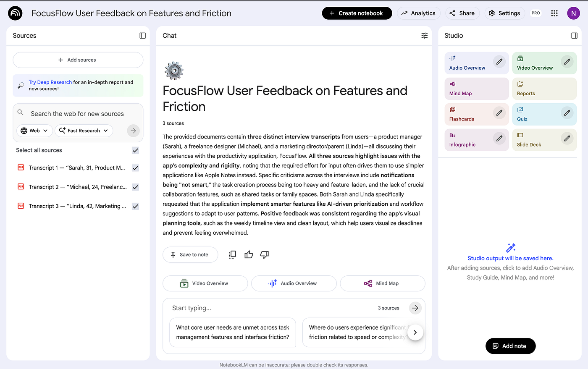Open the Google apps grid
This screenshot has width=588, height=369.
(554, 13)
